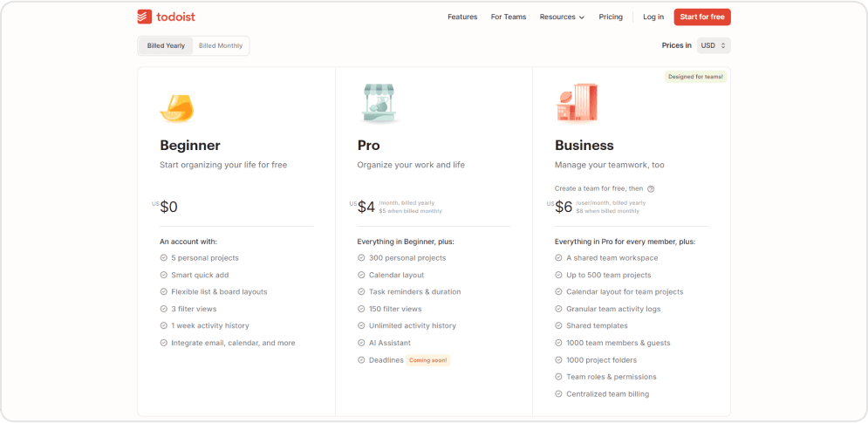Click the 'Designed for teams!' badge
The image size is (868, 423).
click(695, 77)
